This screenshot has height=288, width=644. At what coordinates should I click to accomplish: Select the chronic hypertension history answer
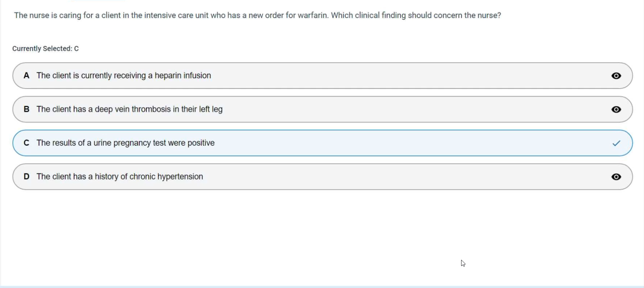(x=120, y=176)
